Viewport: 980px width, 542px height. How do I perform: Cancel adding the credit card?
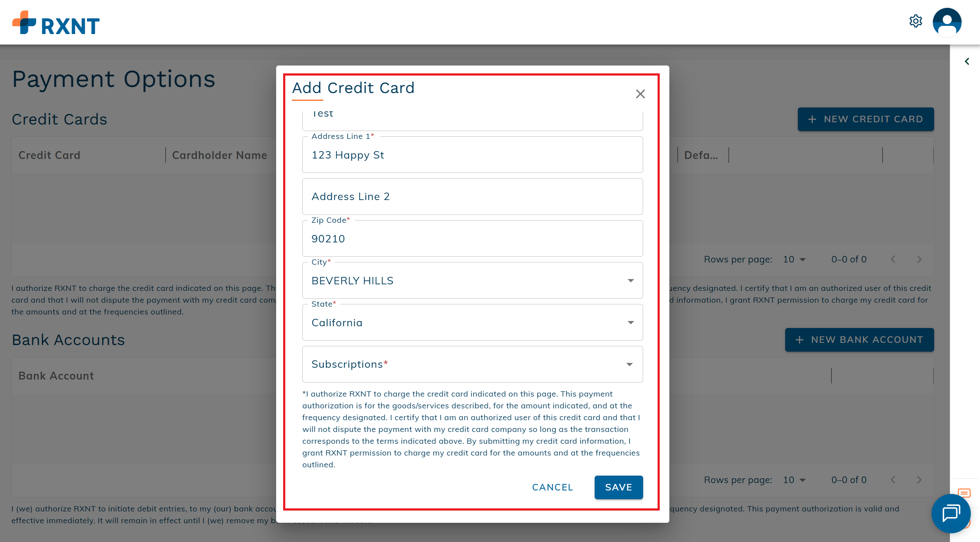tap(552, 487)
